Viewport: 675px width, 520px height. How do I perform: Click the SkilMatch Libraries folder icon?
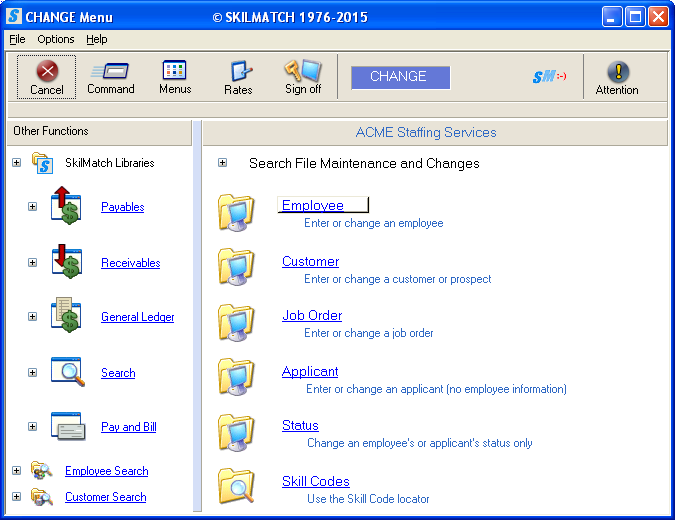point(42,163)
